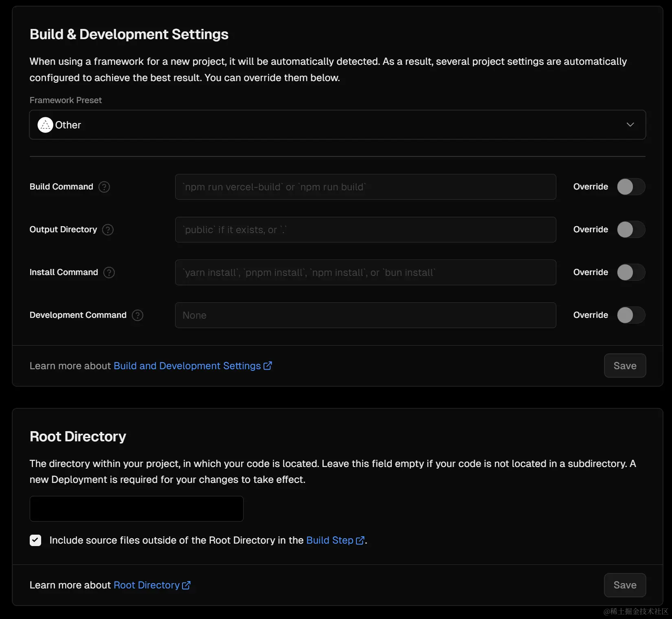Image resolution: width=672 pixels, height=619 pixels.
Task: Toggle Development Command Override switch
Action: (x=630, y=315)
